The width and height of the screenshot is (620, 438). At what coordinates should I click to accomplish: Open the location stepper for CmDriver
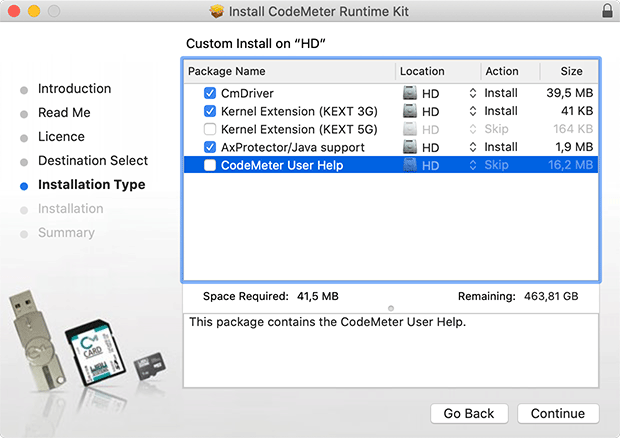click(473, 93)
